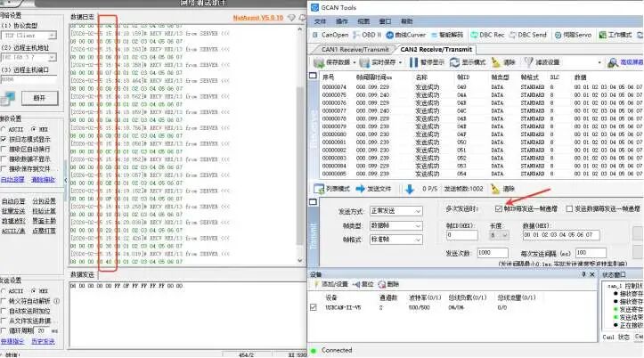This screenshot has width=644, height=358.
Task: Click the 帧ID(HEX) input field
Action: click(461, 235)
